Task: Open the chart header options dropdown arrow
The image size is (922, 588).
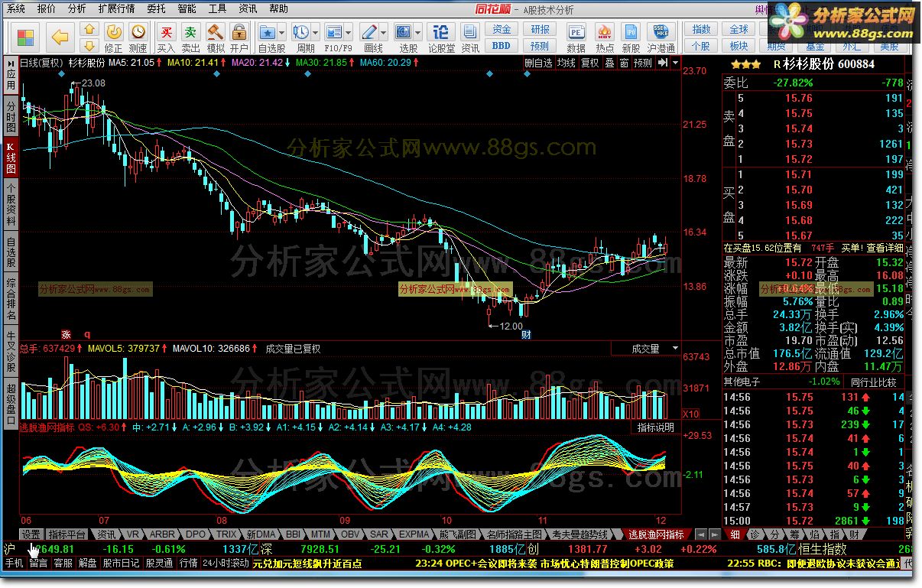Action: (x=675, y=63)
